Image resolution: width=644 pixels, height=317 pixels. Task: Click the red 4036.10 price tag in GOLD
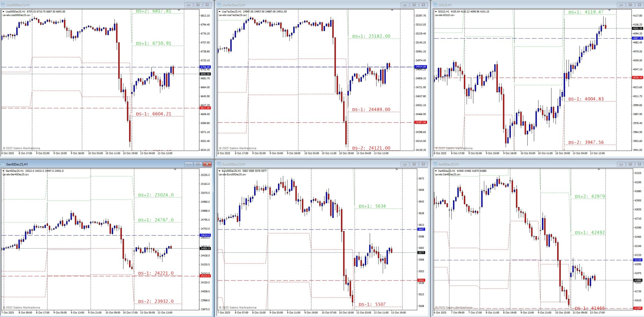click(x=637, y=77)
